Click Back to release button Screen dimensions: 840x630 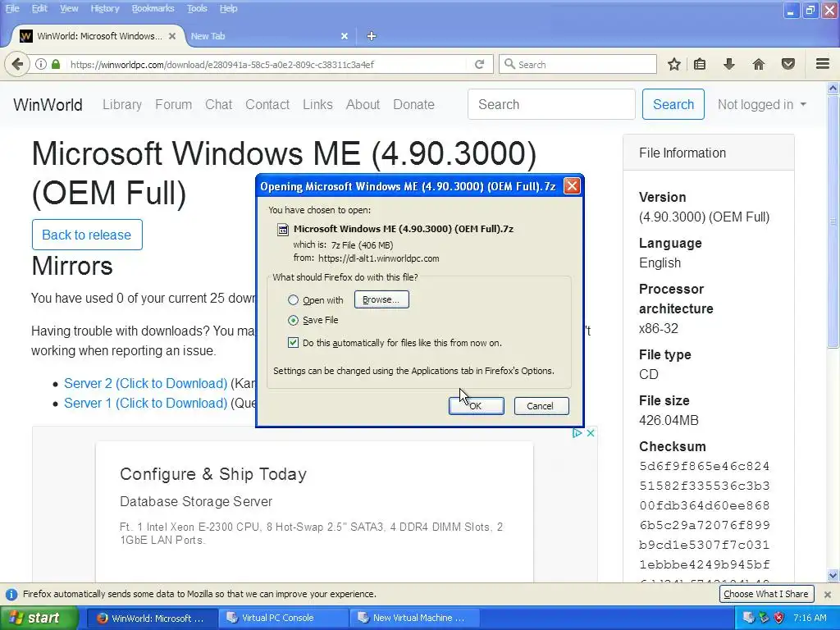87,235
